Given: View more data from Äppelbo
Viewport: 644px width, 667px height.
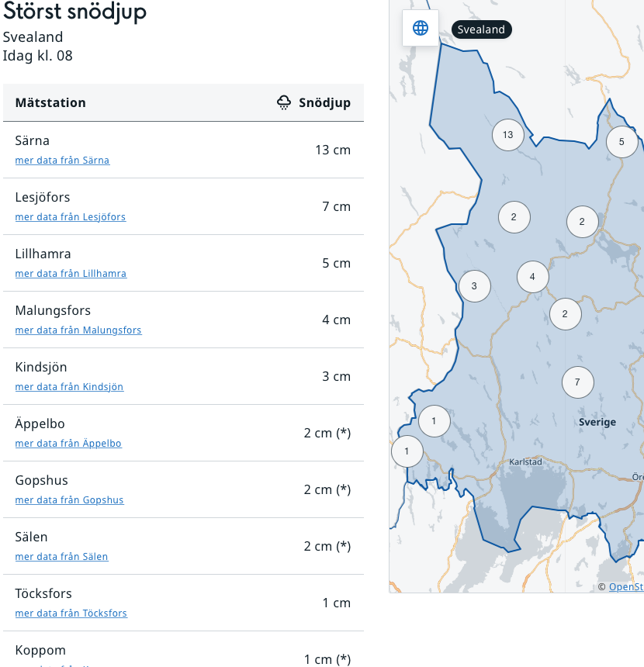Looking at the screenshot, I should pos(68,444).
